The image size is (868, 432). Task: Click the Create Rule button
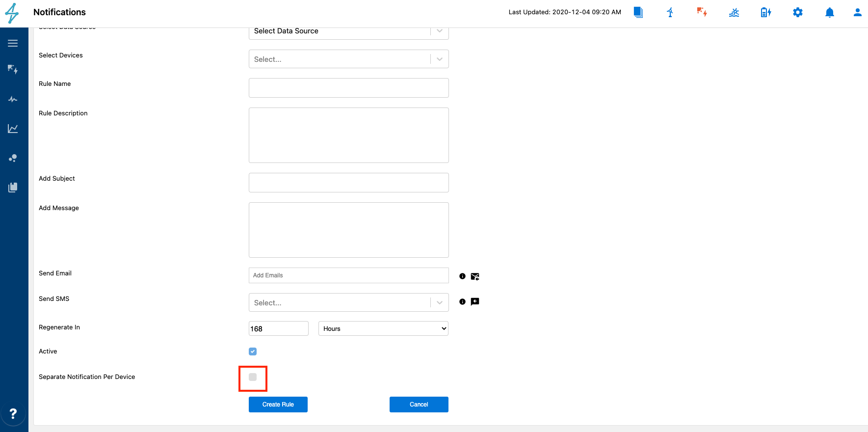pyautogui.click(x=278, y=405)
